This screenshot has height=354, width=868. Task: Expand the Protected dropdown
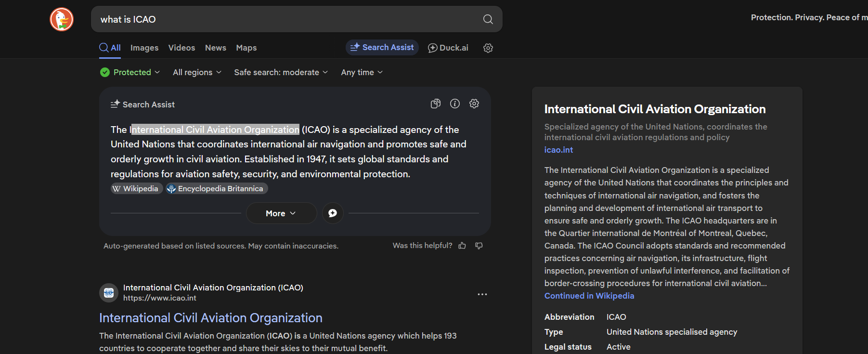tap(130, 72)
